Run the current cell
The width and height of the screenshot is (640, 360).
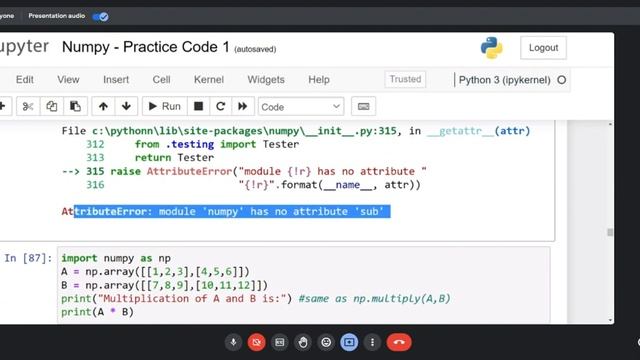click(x=164, y=107)
